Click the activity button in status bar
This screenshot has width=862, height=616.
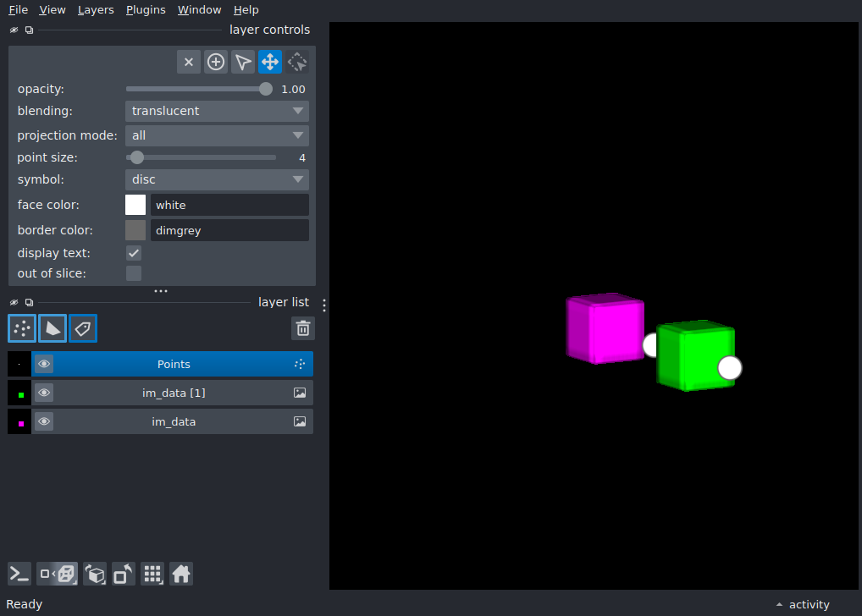click(x=810, y=604)
